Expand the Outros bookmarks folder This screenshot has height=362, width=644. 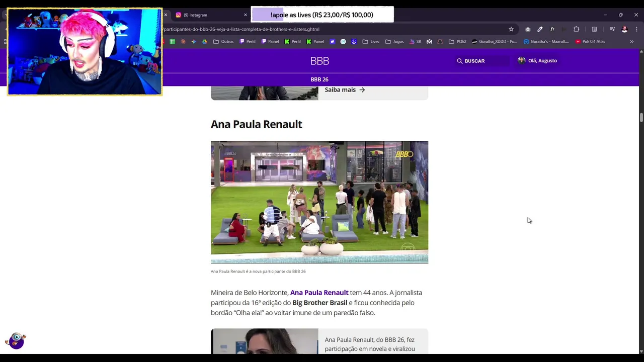(x=223, y=42)
